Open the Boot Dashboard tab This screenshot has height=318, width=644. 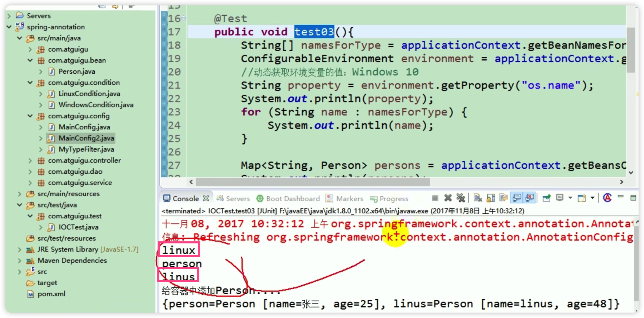288,198
